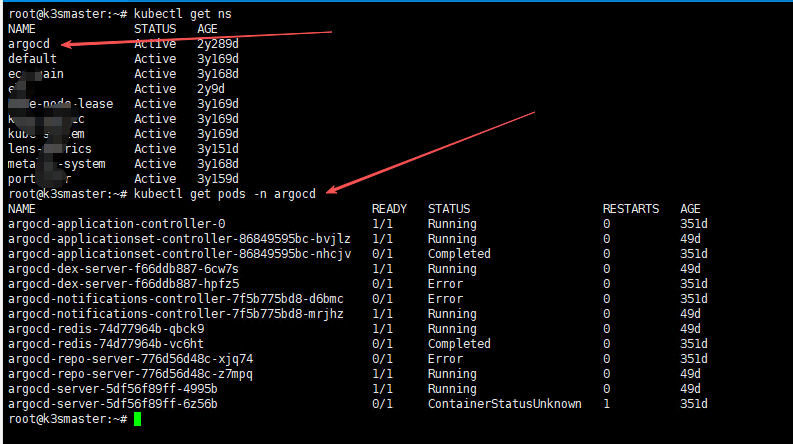This screenshot has width=793, height=444.
Task: Select pod 'argocd-dex-server-f66ddb887-hpfz5'
Action: click(123, 284)
